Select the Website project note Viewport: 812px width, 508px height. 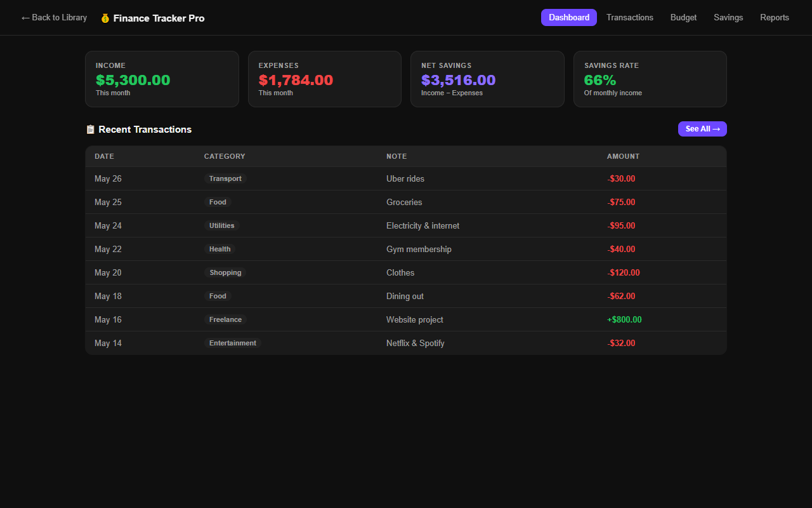(x=415, y=319)
